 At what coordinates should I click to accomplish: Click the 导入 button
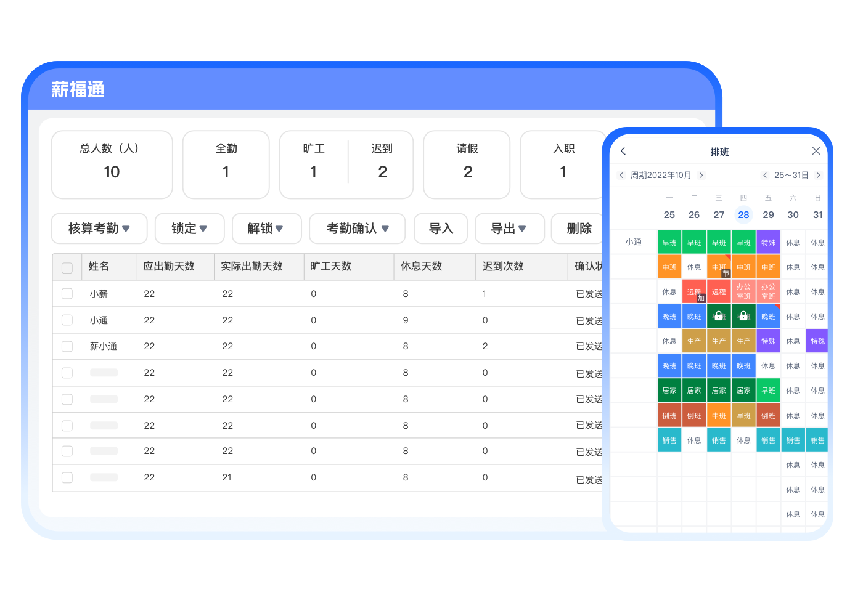point(441,229)
